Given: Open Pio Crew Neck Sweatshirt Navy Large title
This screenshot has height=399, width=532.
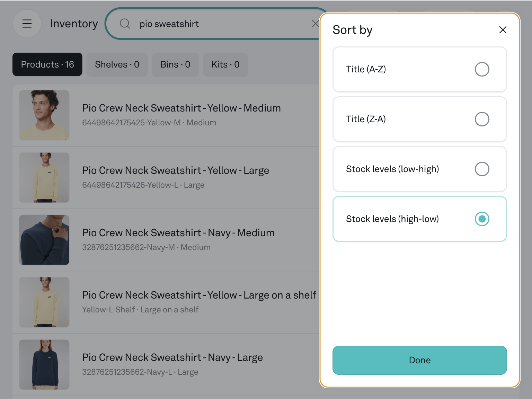Looking at the screenshot, I should click(172, 357).
